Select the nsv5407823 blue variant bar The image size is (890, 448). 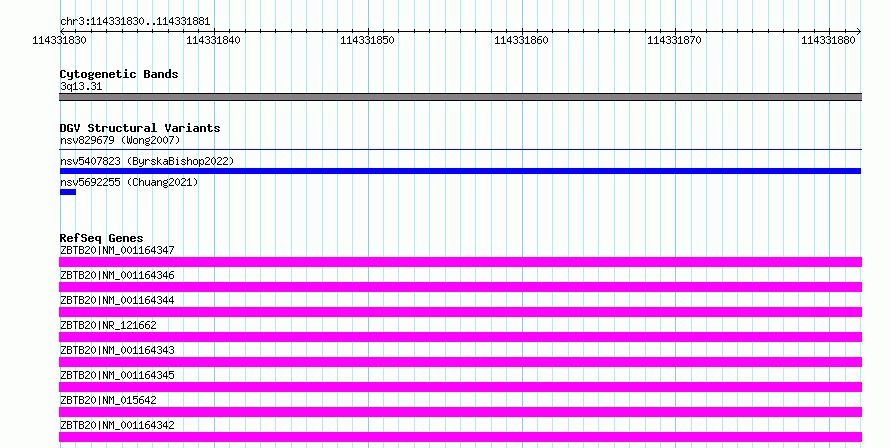tap(460, 171)
